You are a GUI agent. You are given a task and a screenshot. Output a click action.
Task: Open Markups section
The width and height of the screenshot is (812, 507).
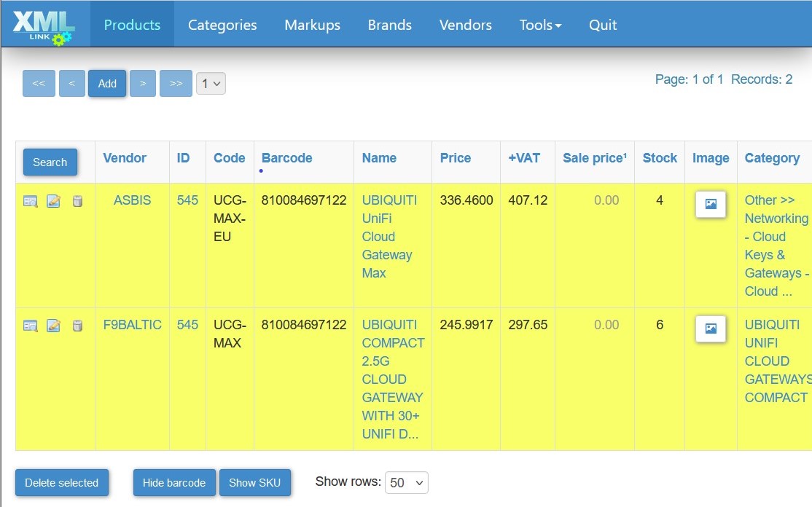click(x=312, y=25)
